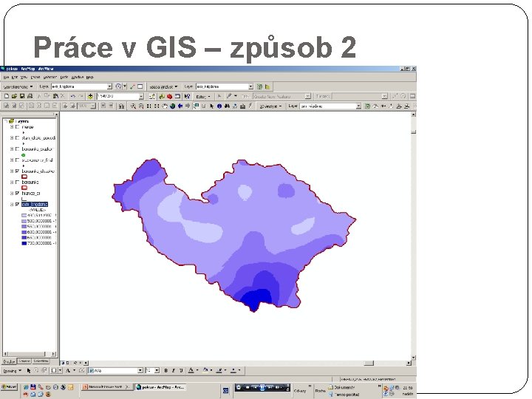532x399 pixels.
Task: Switch to the Source tab
Action: pos(24,361)
